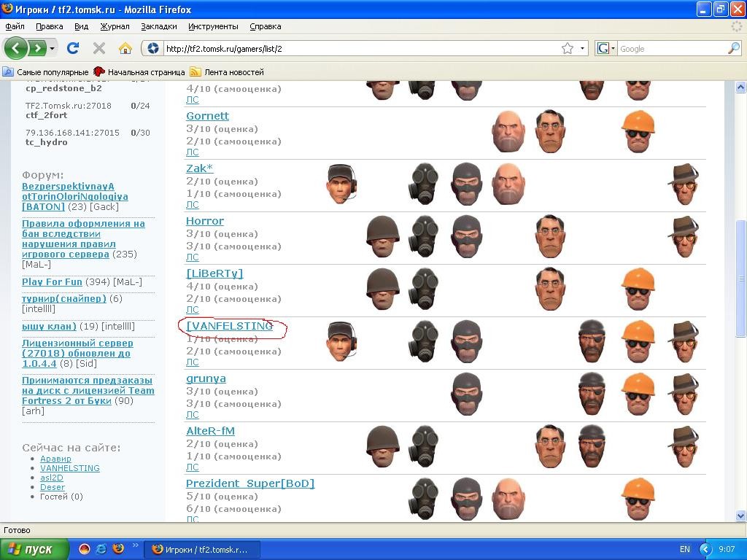Image resolution: width=747 pixels, height=560 pixels.
Task: Open the Лента новостей bookmark
Action: 227,72
